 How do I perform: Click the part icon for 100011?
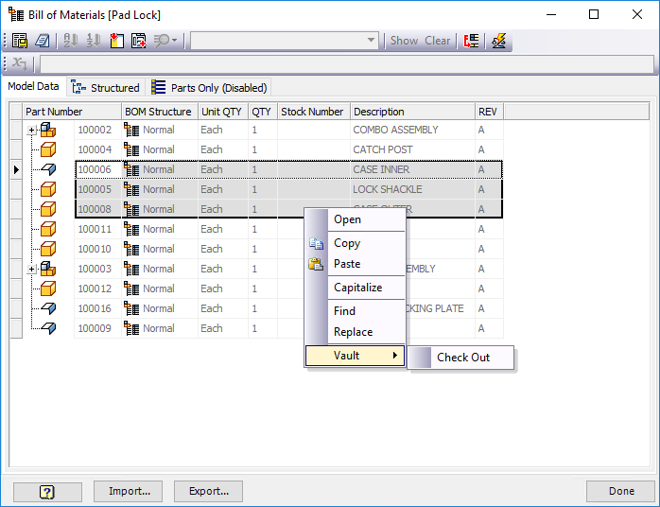[x=48, y=229]
